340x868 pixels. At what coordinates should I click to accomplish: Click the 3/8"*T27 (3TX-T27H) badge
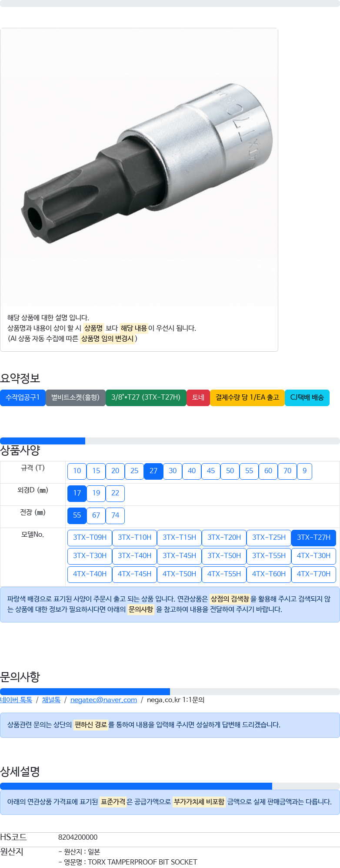click(146, 397)
